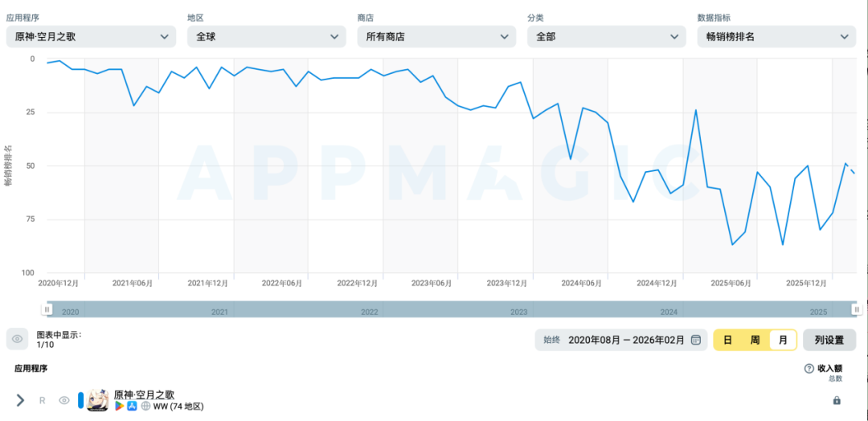
Task: Click the 原神·空月之歌 app name in list
Action: [x=144, y=395]
